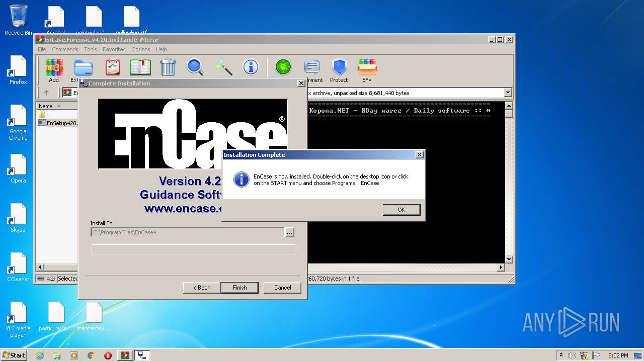Click down arrow of WinRAR comment scrollbar
The height and width of the screenshot is (362, 644).
point(509,259)
